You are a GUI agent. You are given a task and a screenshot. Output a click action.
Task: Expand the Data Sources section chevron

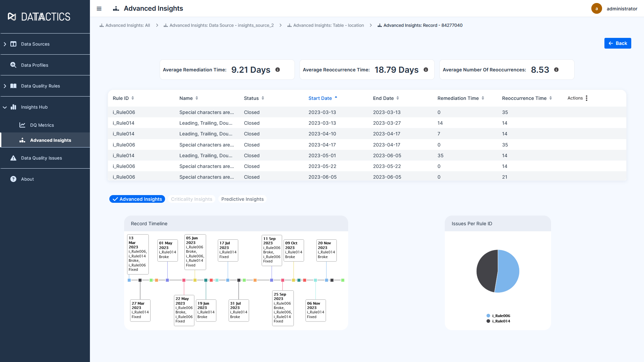tap(5, 44)
